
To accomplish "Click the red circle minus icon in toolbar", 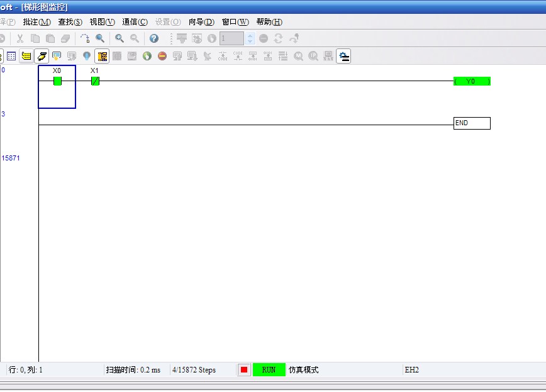I will 162,56.
